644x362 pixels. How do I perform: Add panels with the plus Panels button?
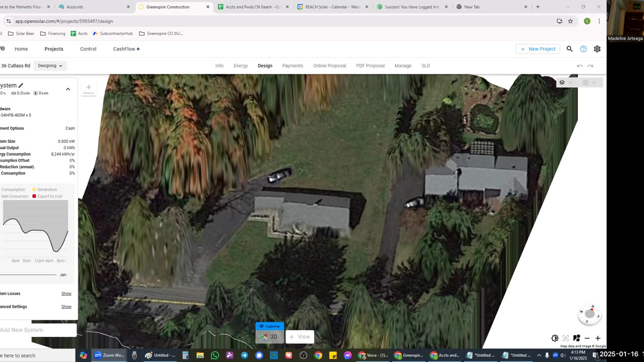point(89,89)
